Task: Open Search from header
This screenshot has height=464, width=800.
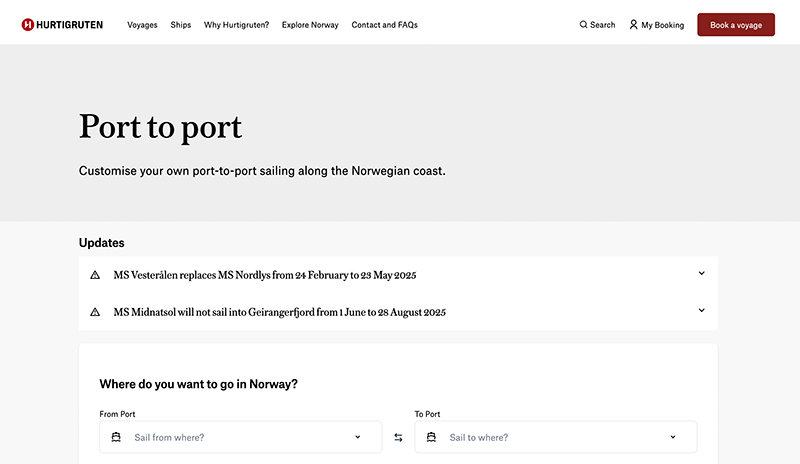Action: (x=597, y=25)
